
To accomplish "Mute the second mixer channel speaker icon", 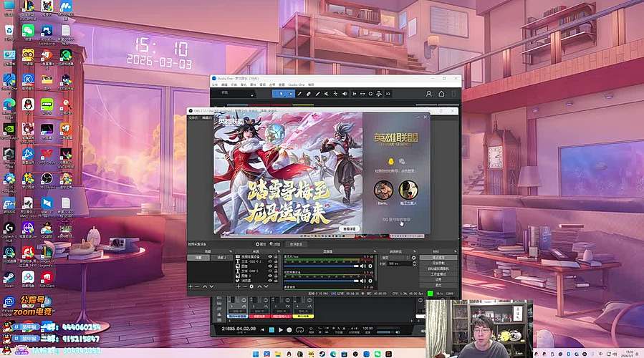I will coord(363,281).
